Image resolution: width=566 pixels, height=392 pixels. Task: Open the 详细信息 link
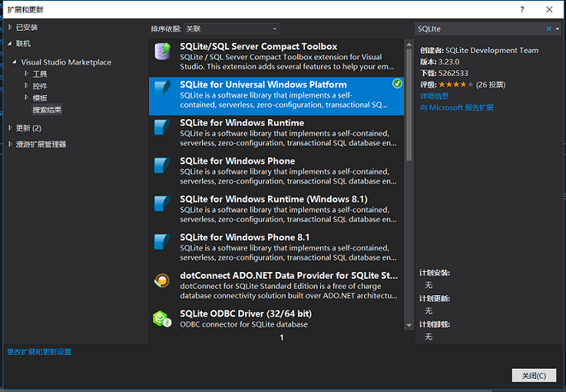point(434,96)
